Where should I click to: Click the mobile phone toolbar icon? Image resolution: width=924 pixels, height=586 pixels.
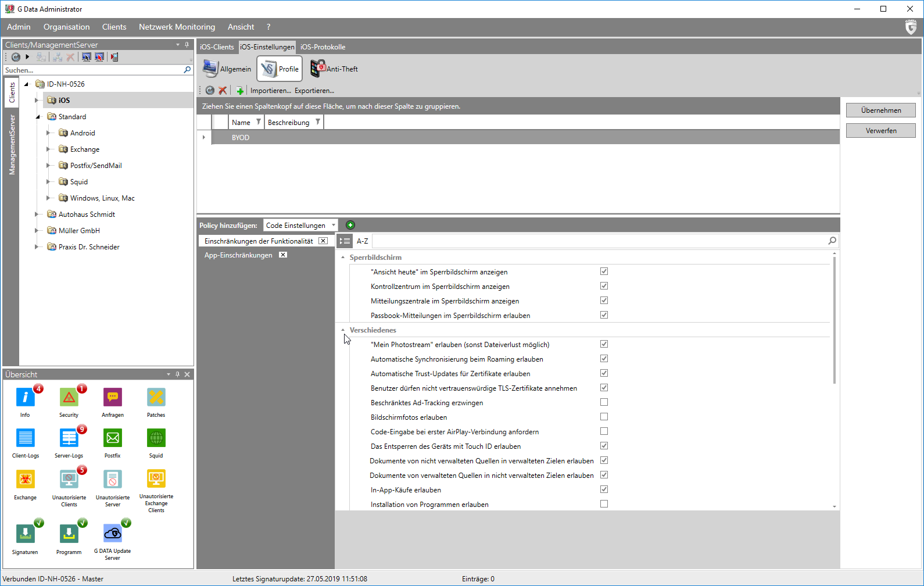[114, 57]
